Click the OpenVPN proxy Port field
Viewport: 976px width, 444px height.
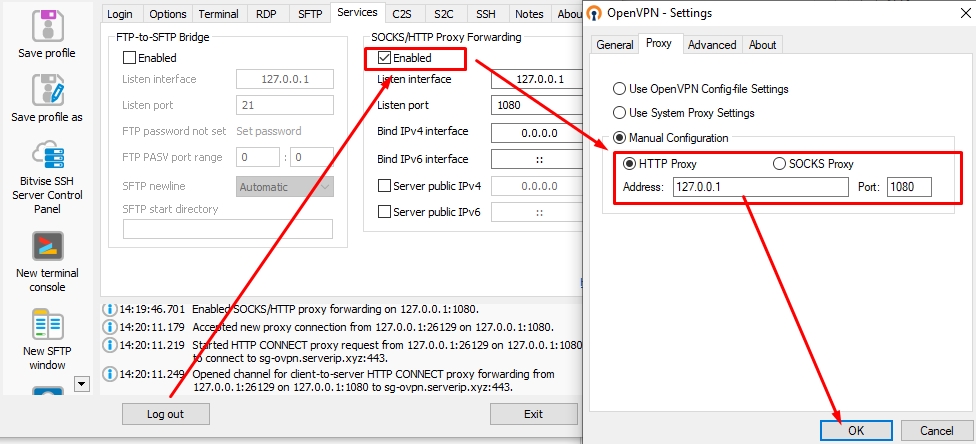click(910, 187)
